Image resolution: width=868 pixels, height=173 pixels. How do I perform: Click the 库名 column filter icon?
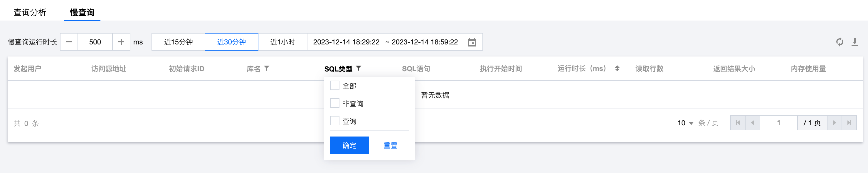pyautogui.click(x=267, y=68)
